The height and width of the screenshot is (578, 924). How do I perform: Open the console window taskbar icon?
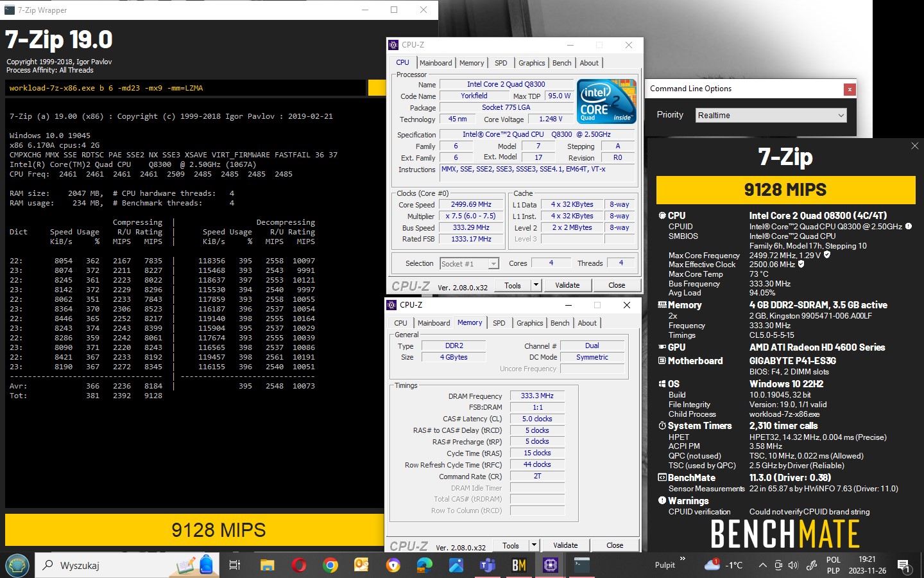coord(581,565)
